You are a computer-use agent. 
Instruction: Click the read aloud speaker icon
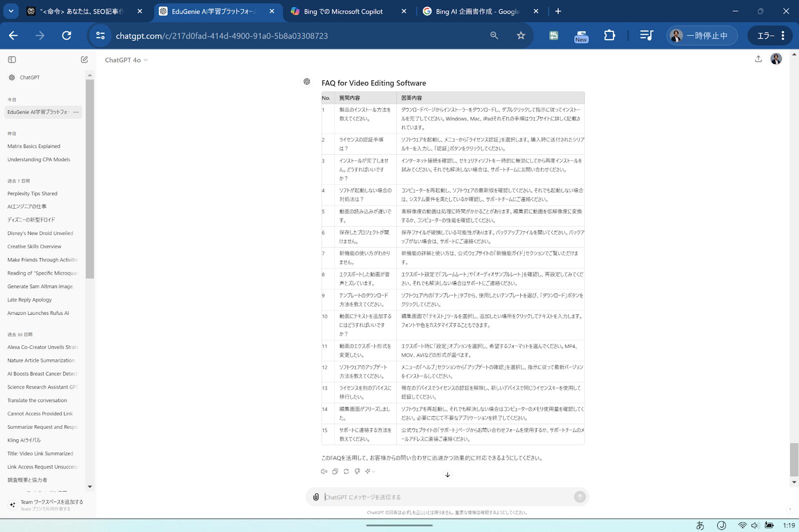coord(324,472)
